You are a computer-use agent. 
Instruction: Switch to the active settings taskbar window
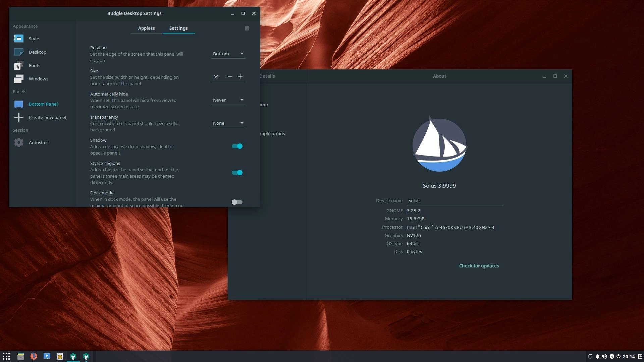point(73,356)
